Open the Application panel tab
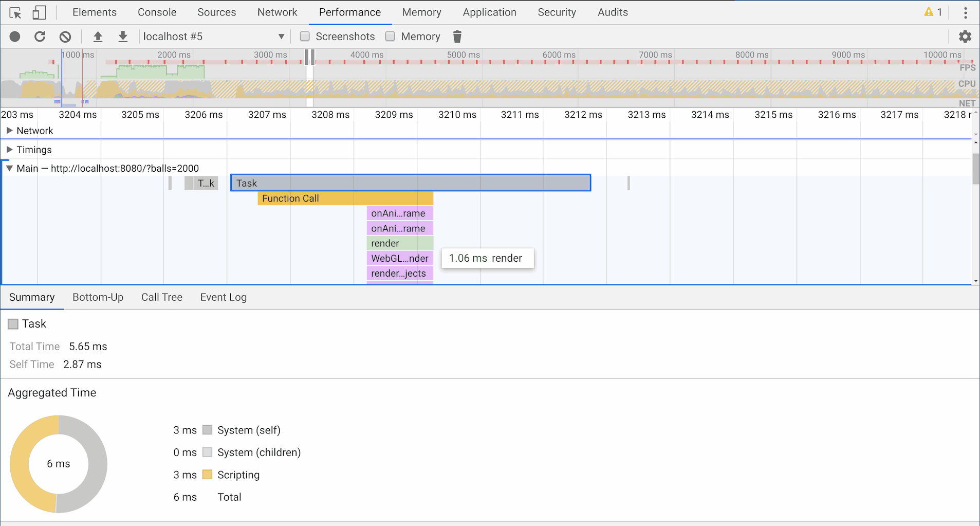This screenshot has width=980, height=526. point(490,12)
